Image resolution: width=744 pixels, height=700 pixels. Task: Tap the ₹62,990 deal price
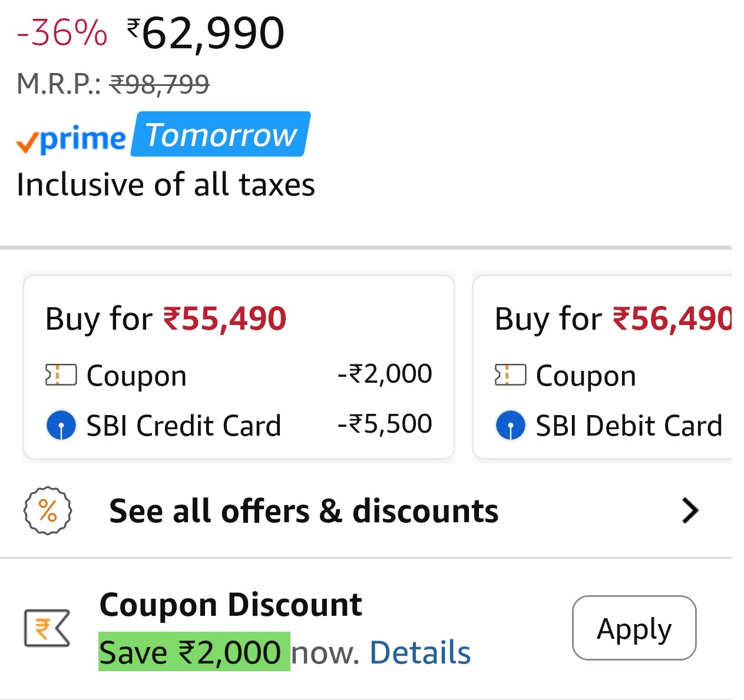(x=206, y=34)
